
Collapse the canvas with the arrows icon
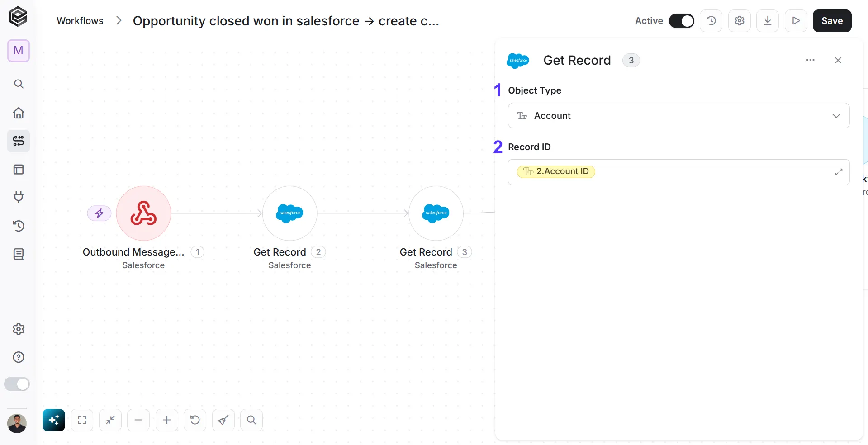pyautogui.click(x=110, y=420)
